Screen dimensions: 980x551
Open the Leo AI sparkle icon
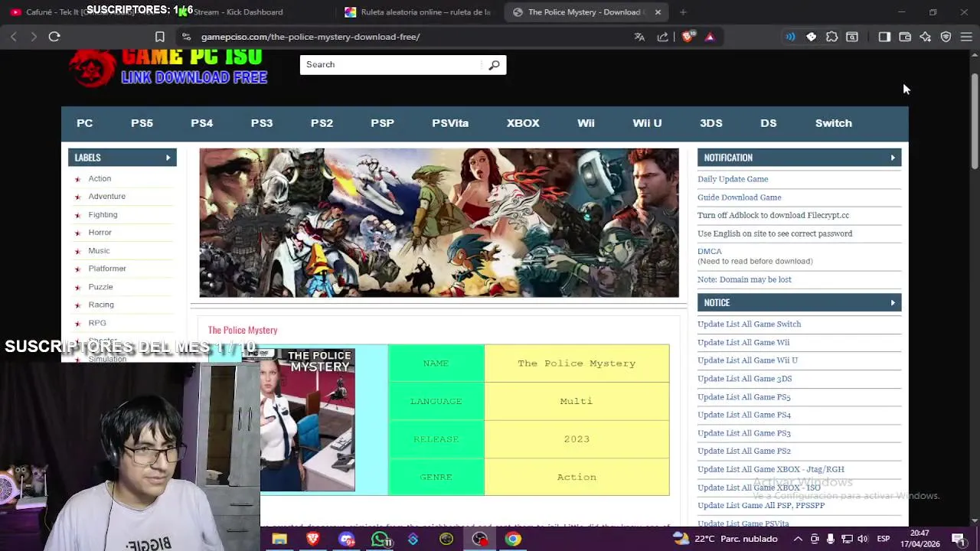click(x=926, y=37)
